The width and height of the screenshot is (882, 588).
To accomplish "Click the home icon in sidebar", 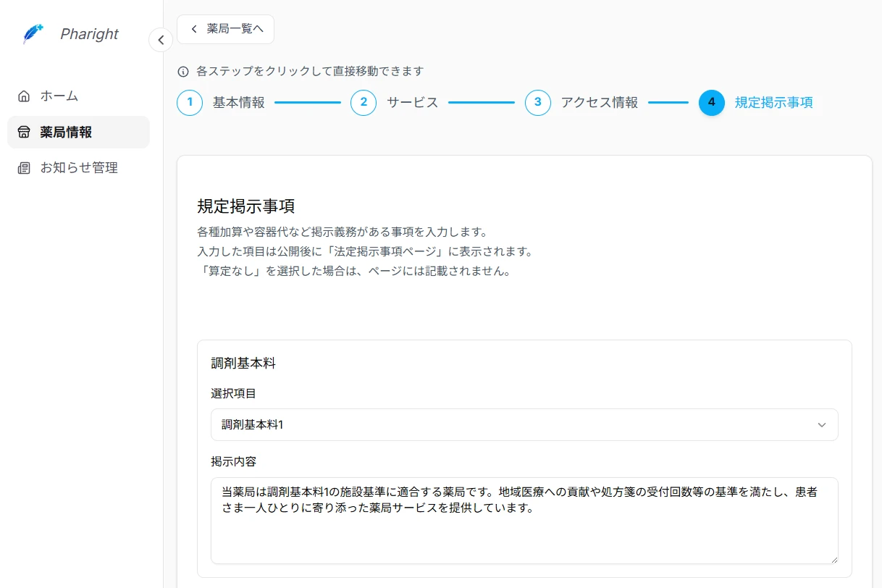I will 24,96.
